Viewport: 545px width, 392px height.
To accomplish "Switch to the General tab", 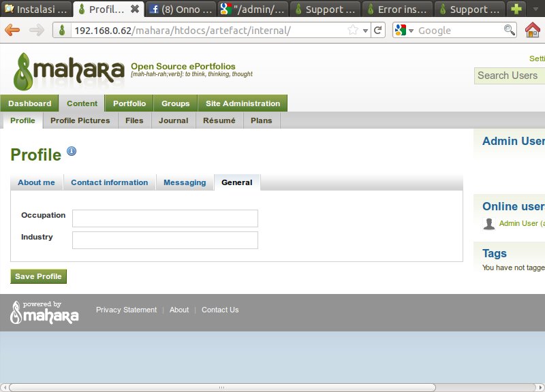I will [x=237, y=182].
